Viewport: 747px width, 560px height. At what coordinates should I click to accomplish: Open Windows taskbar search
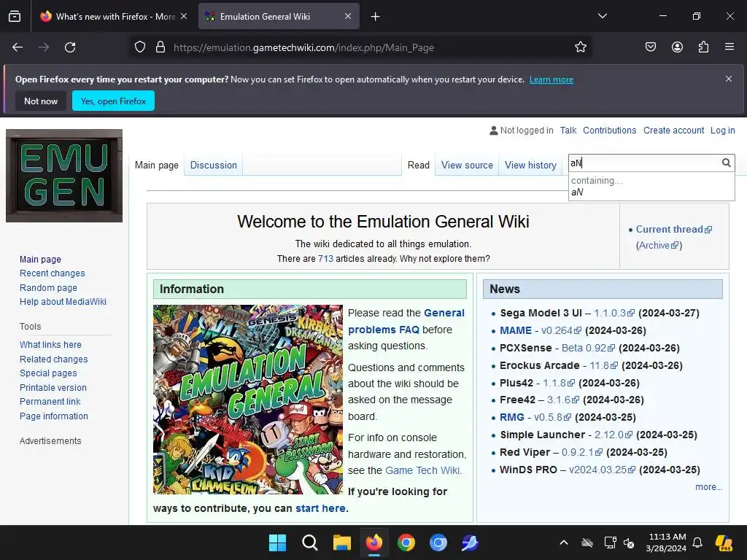[x=309, y=542]
